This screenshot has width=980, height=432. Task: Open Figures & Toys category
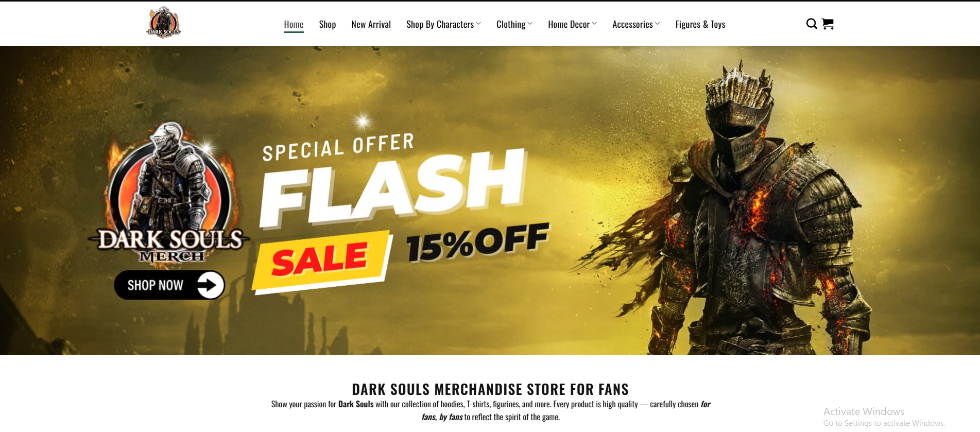click(x=700, y=24)
